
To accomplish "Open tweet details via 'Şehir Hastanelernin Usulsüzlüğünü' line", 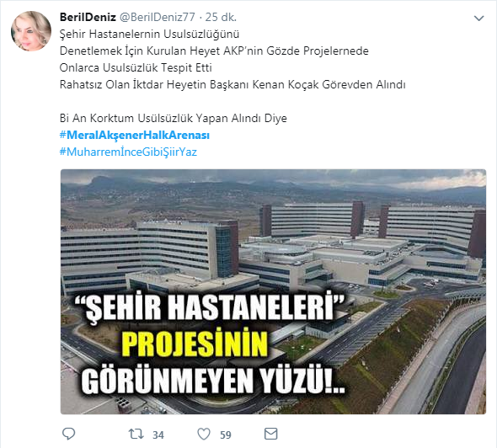I will pos(149,34).
